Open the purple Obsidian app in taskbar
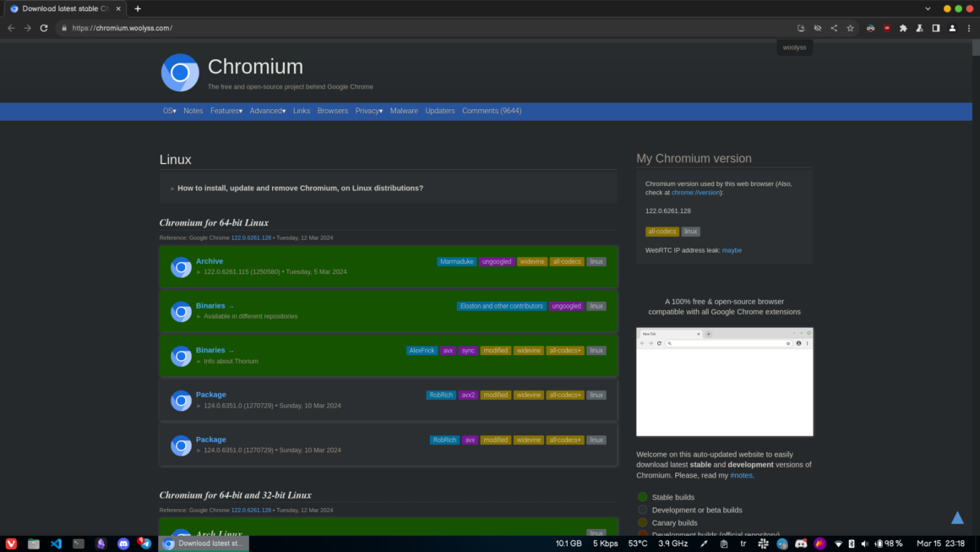980x552 pixels. click(101, 544)
